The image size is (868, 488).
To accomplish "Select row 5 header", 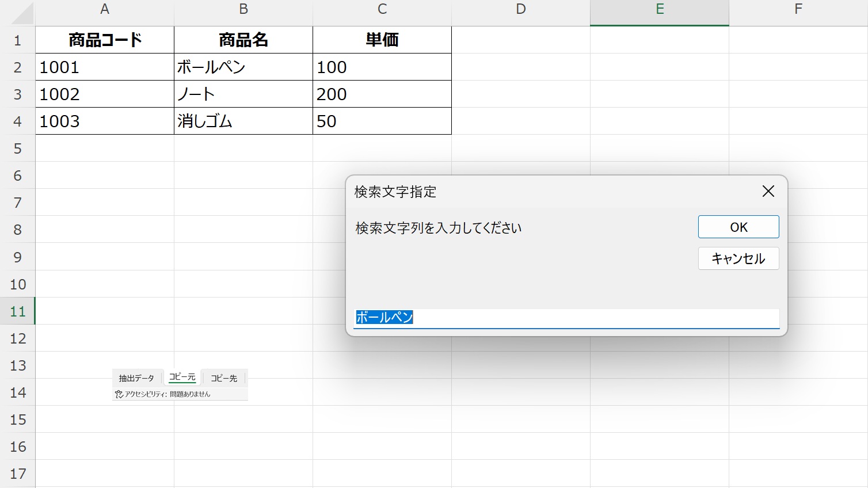I will [x=18, y=148].
